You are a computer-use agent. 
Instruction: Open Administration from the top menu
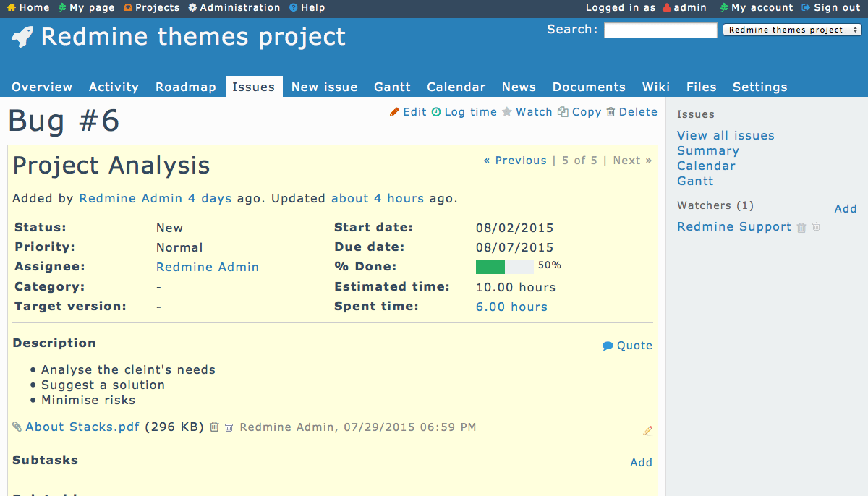pyautogui.click(x=234, y=7)
